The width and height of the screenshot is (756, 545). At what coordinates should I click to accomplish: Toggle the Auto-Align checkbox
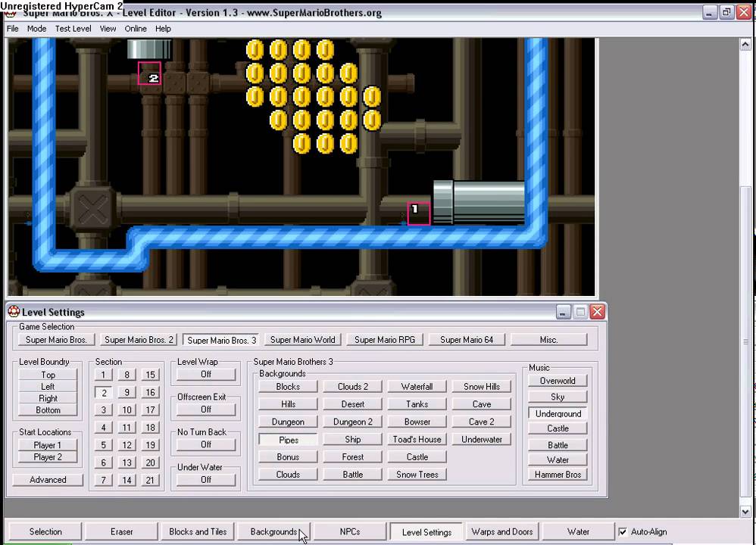623,531
